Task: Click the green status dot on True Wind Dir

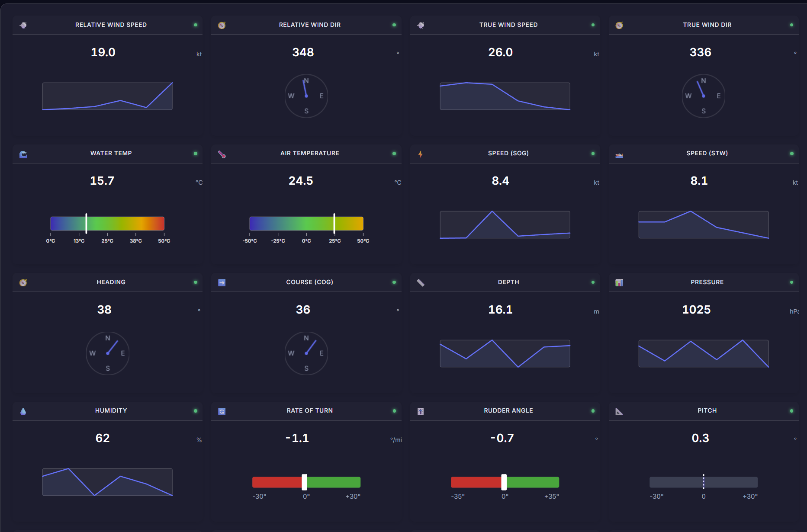Action: coord(791,25)
